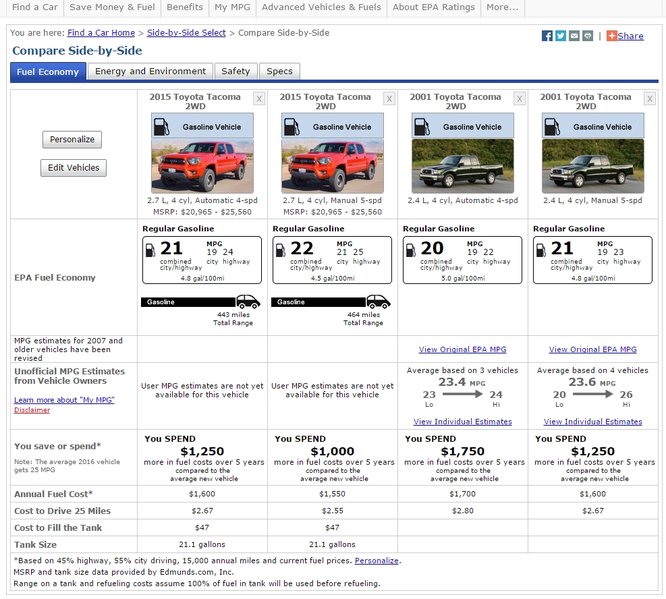
Task: View Original EPA MPG for 2001 Manual
Action: click(x=593, y=349)
